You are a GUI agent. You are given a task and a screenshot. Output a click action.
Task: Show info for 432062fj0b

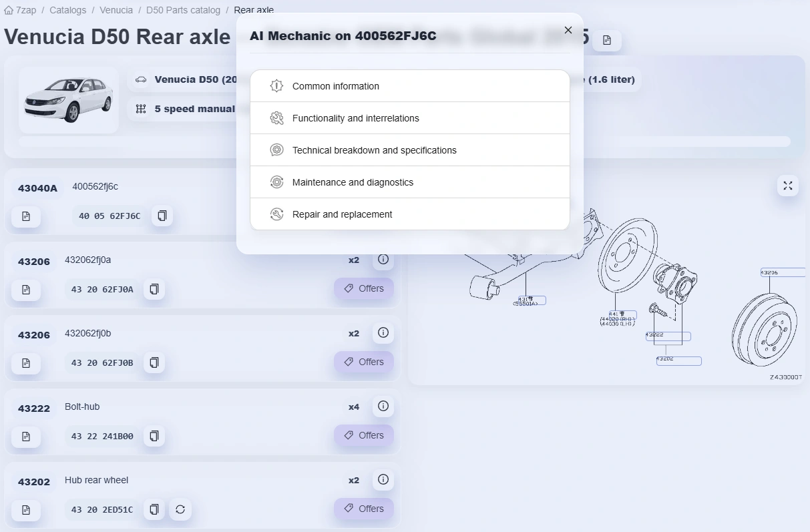383,332
